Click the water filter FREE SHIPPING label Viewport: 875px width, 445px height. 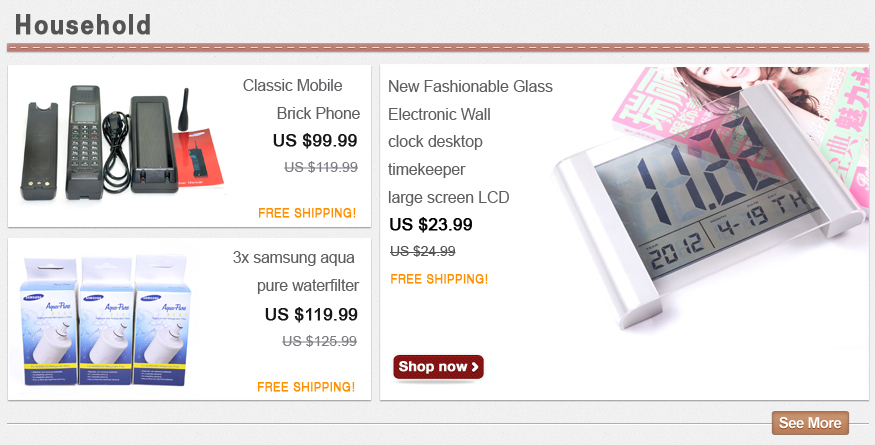(306, 387)
